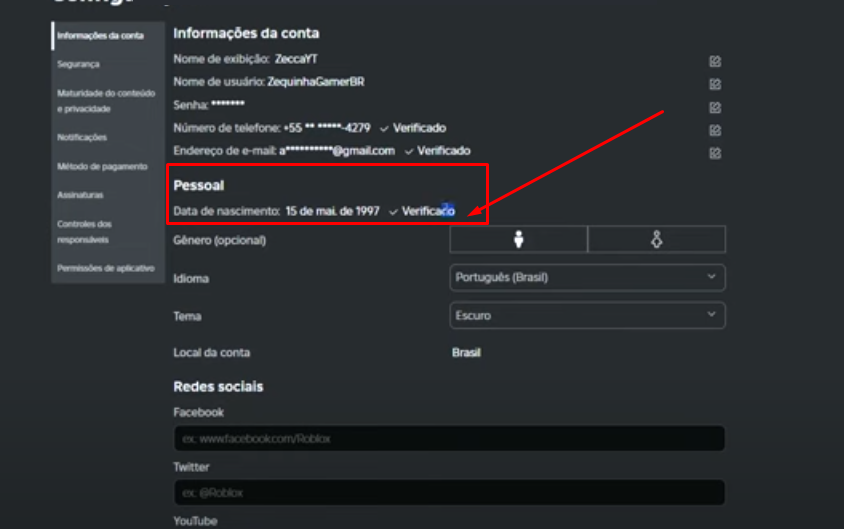Click edit icon for email address row
This screenshot has width=844, height=529.
715,153
